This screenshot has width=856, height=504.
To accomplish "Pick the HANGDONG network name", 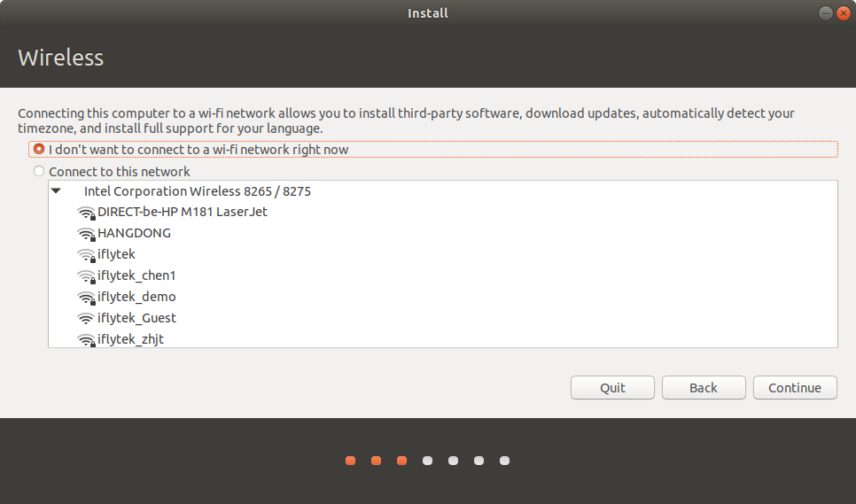I will click(135, 233).
